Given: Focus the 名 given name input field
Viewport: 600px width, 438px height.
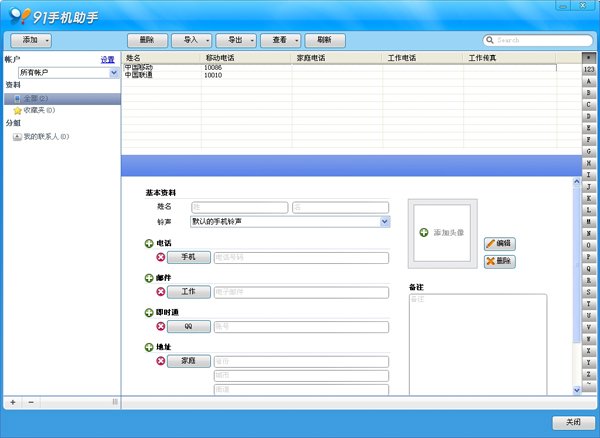Looking at the screenshot, I should click(341, 207).
